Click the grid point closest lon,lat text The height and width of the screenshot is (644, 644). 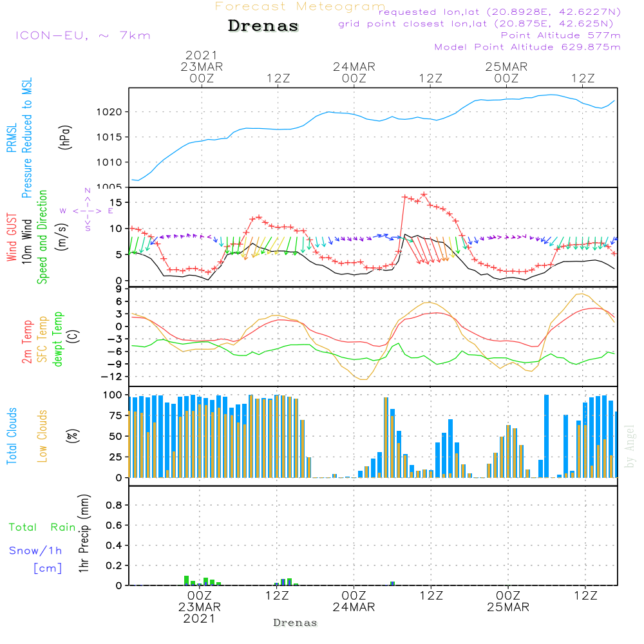click(x=476, y=24)
